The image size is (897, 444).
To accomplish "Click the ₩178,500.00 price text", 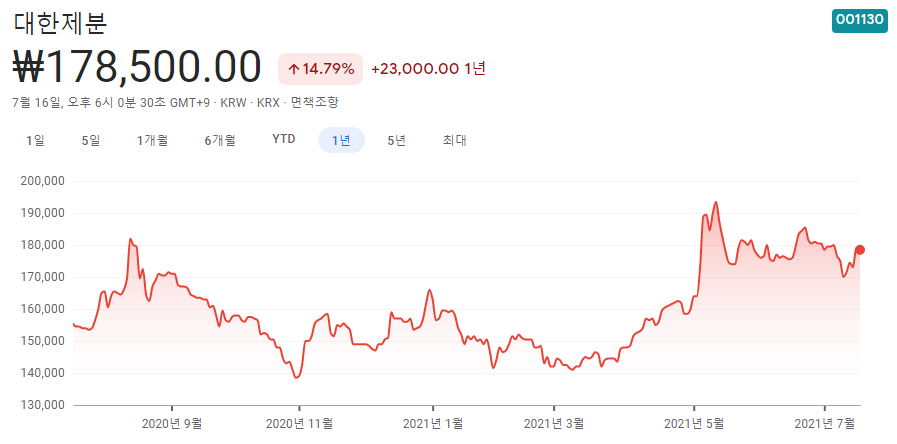I will (x=137, y=68).
